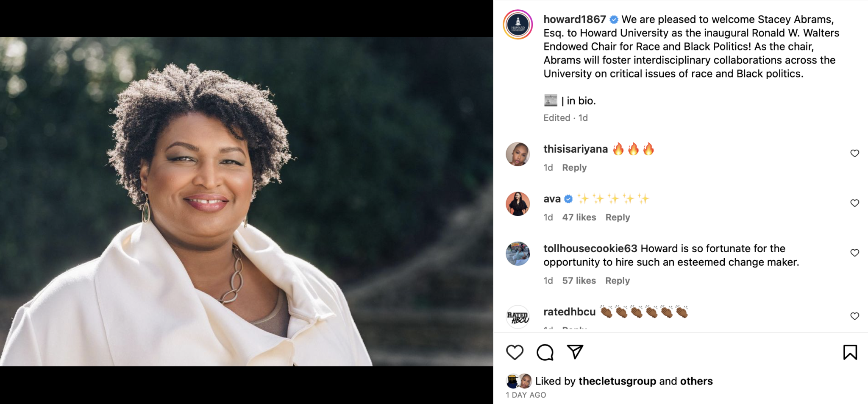
Task: Reply to thisisariyana's comment
Action: tap(574, 167)
